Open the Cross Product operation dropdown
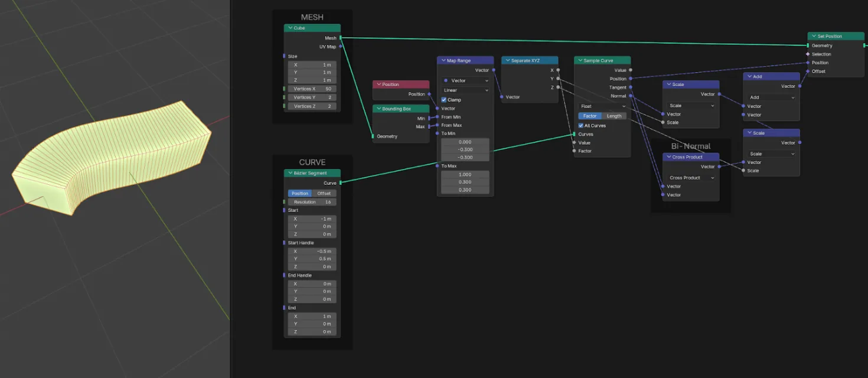868x378 pixels. (x=691, y=177)
